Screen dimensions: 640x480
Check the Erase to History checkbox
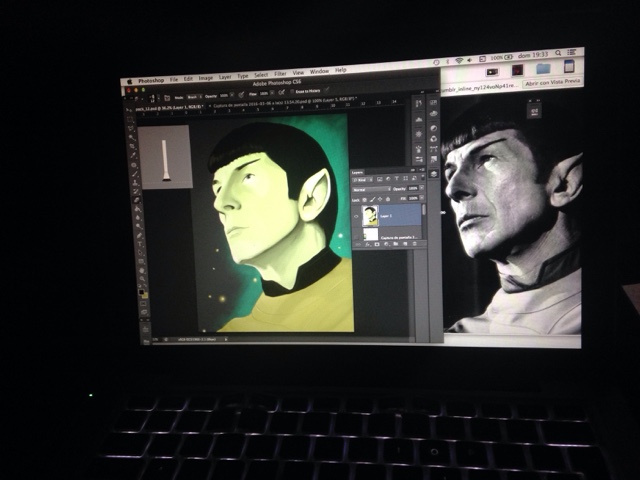pyautogui.click(x=292, y=91)
